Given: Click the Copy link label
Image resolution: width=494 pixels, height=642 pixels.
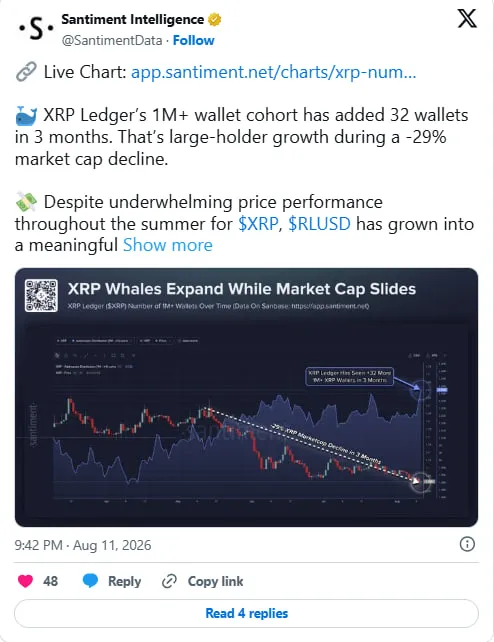Looking at the screenshot, I should click(x=215, y=581).
